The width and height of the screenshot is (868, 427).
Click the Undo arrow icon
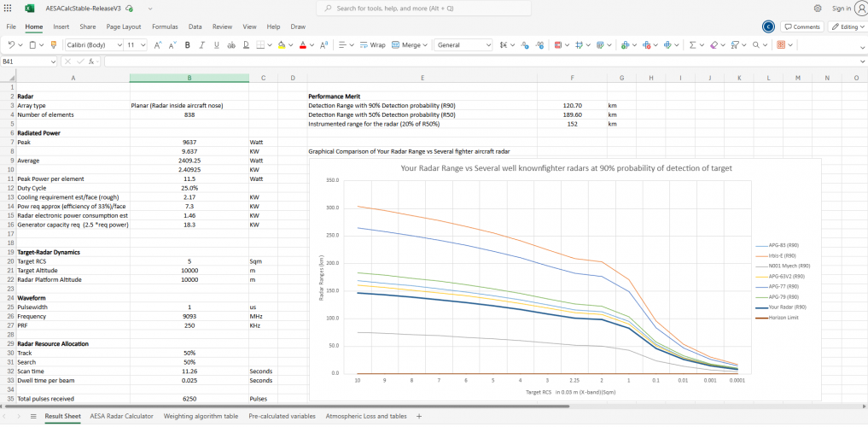point(11,45)
